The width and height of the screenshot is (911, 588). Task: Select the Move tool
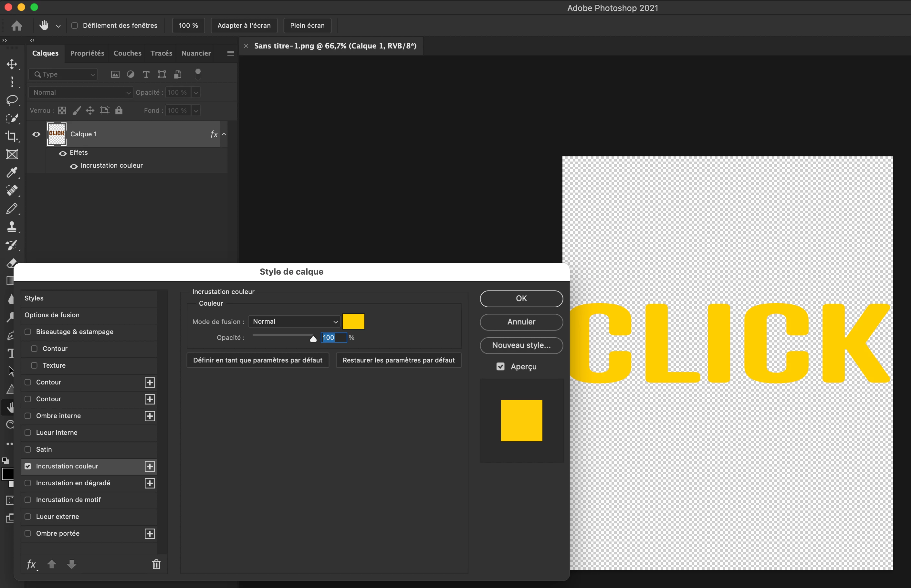pos(12,64)
